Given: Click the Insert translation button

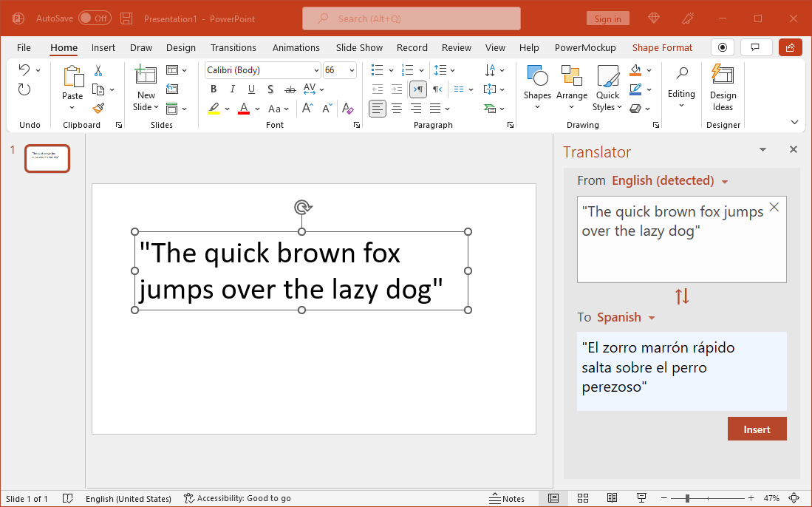Looking at the screenshot, I should click(x=757, y=429).
